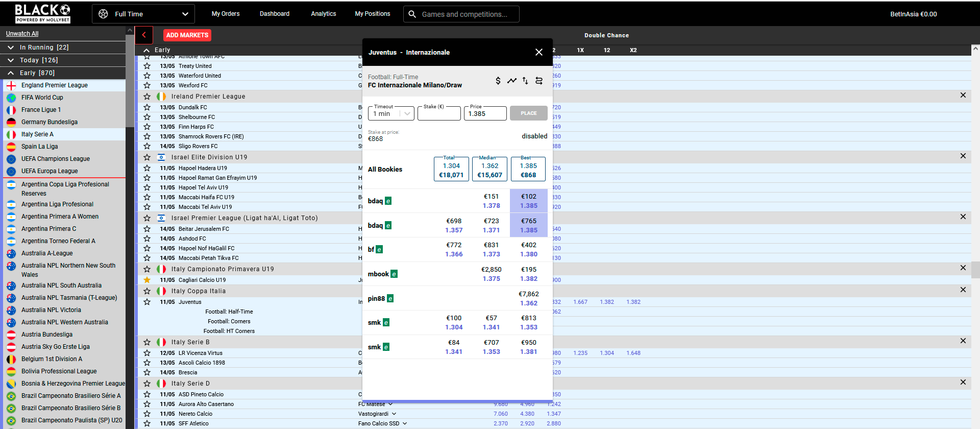This screenshot has height=429, width=980.
Task: Remove Israel Elite Division U19 section
Action: (x=963, y=156)
